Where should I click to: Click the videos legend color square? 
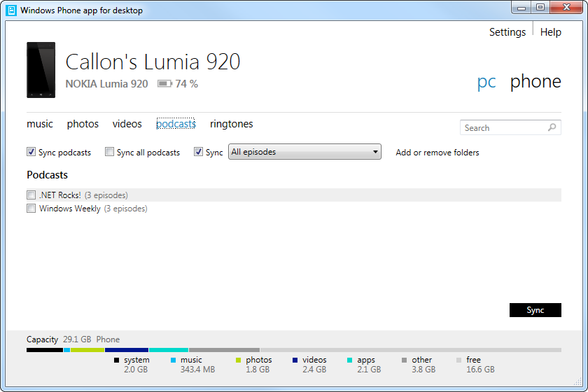click(295, 360)
